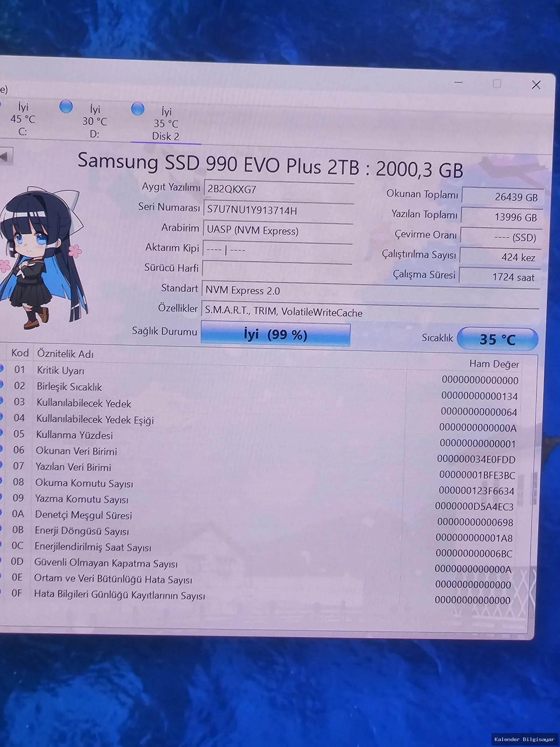Select the 0A Denetçi Meşgul Süresi row

(258, 518)
